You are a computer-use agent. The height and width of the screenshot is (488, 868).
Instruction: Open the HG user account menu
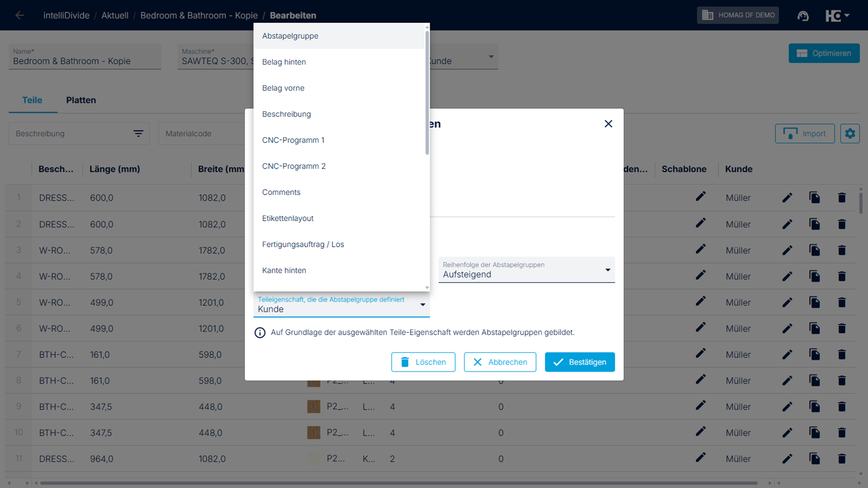click(837, 16)
